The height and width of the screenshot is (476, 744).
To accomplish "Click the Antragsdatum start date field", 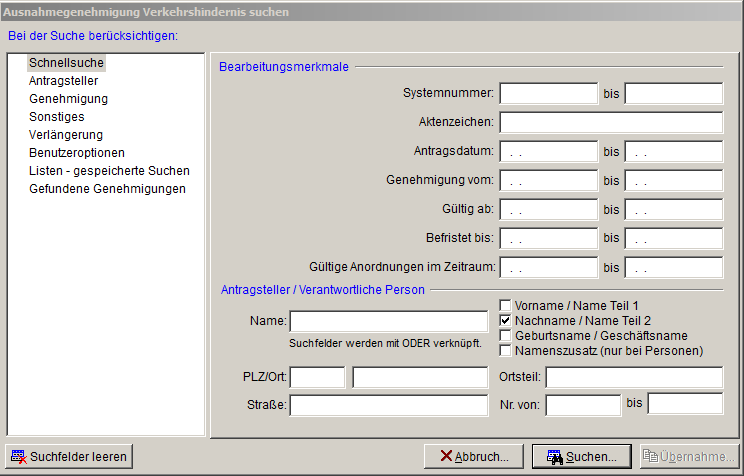I will (548, 153).
